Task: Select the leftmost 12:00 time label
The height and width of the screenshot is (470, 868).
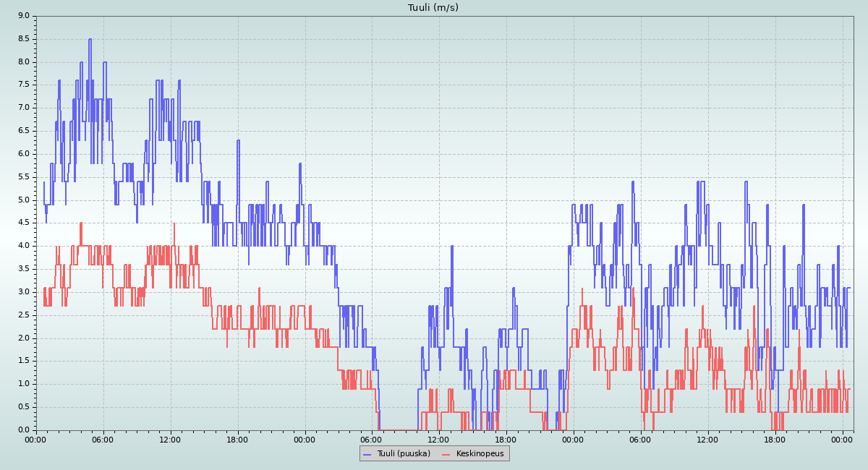Action: (x=171, y=439)
